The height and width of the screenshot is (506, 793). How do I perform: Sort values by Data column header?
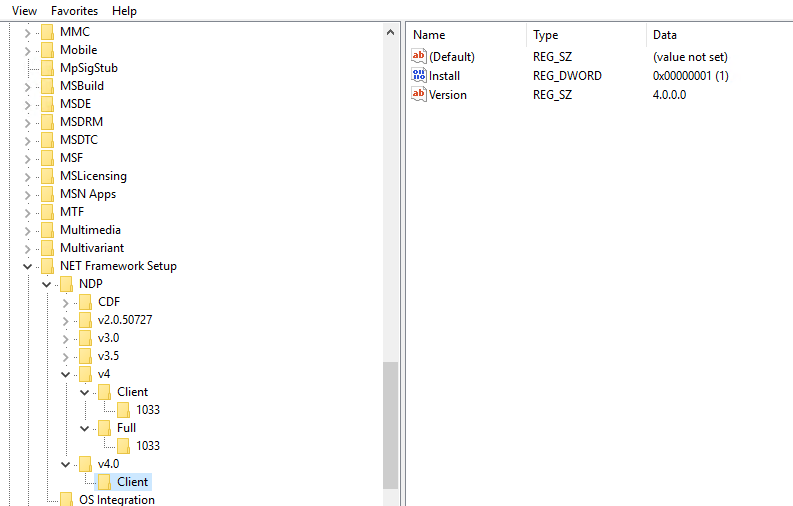tap(665, 35)
